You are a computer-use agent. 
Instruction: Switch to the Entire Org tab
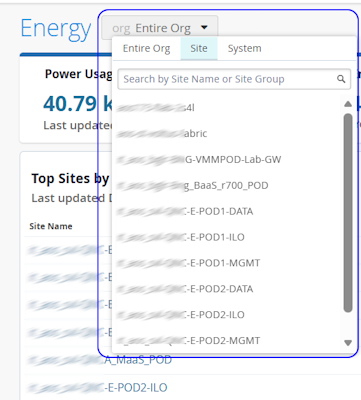point(146,49)
